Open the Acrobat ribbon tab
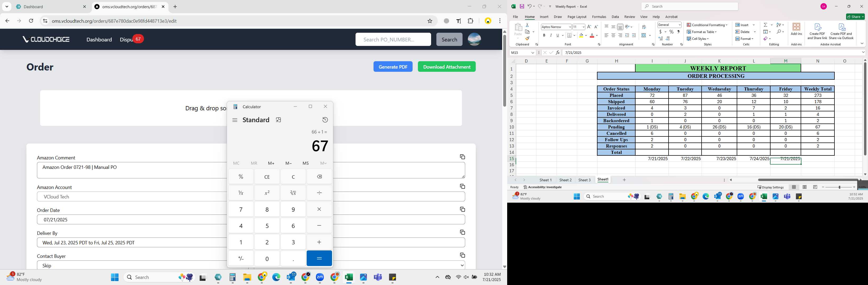Screen dimensions: 868x285 (671, 17)
